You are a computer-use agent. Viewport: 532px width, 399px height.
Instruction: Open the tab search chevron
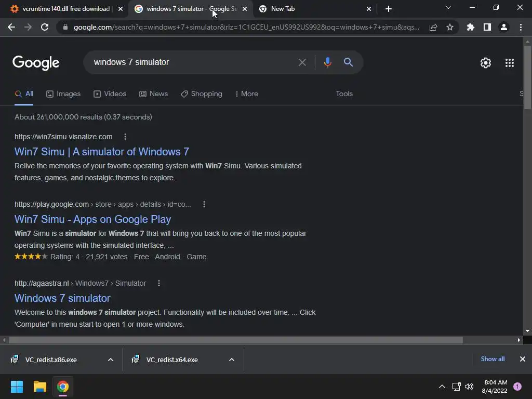[448, 7]
